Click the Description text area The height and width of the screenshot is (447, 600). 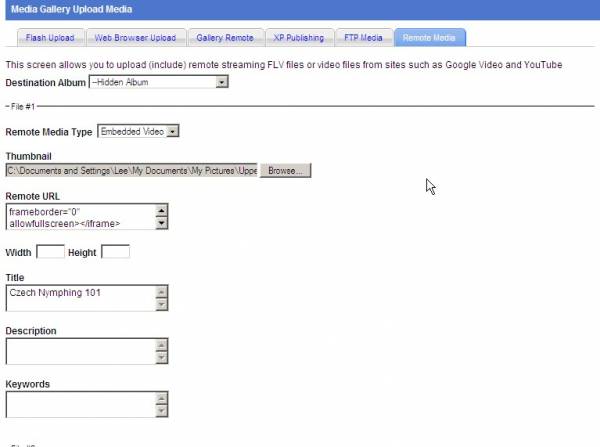(80, 351)
